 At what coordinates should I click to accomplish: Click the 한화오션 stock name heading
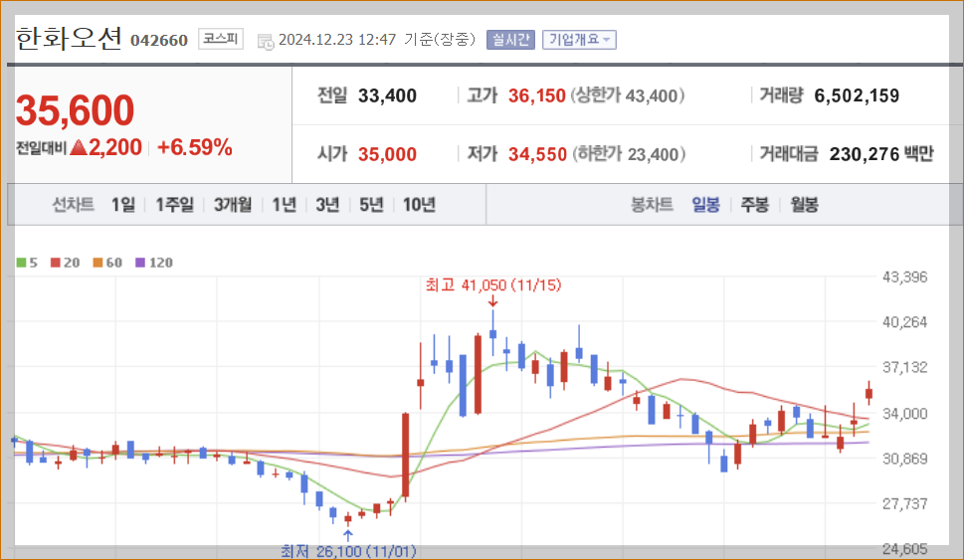(x=69, y=39)
